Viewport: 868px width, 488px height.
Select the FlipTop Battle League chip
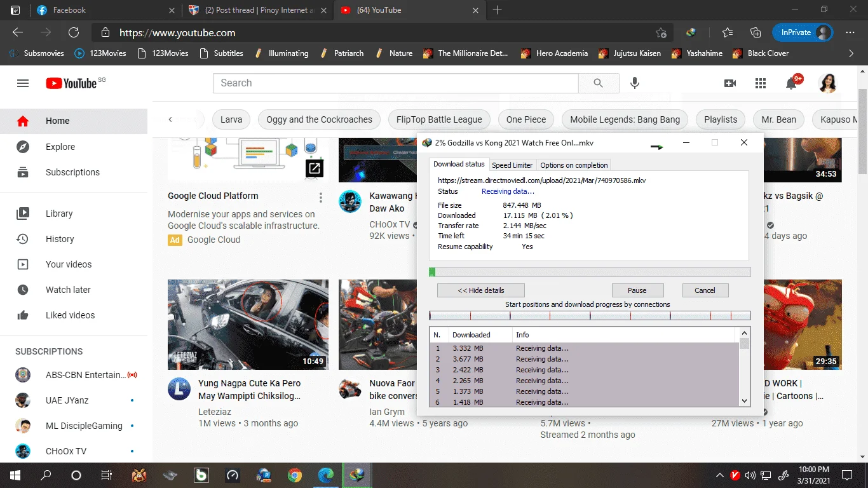439,119
